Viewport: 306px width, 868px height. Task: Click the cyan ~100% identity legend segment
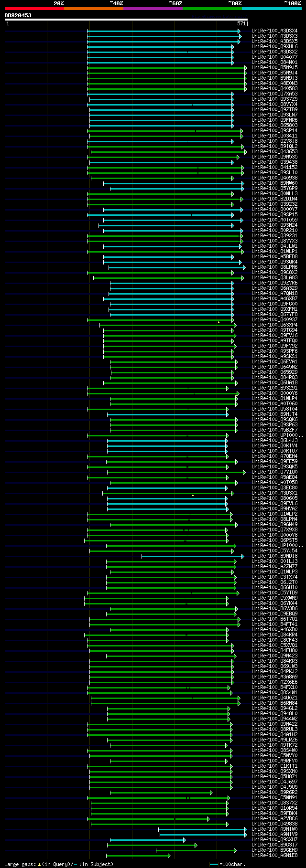[271, 9]
